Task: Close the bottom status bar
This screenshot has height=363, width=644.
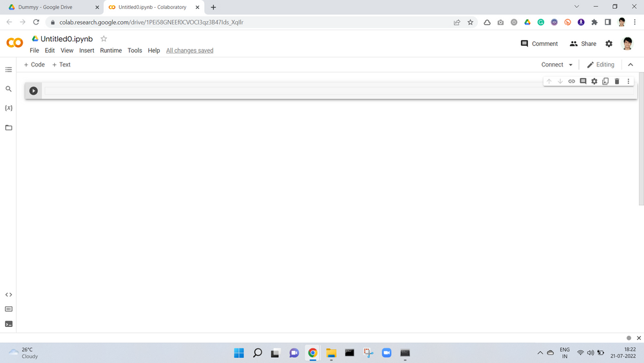Action: (x=639, y=338)
